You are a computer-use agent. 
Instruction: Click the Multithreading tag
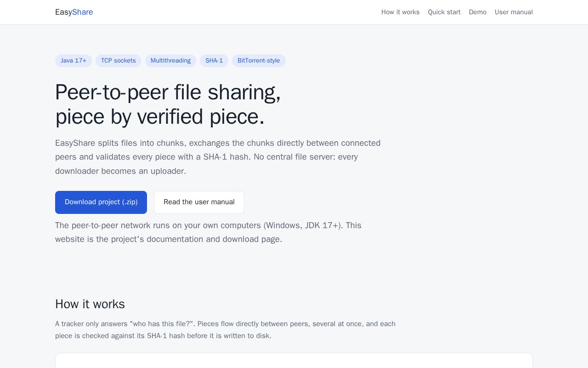pyautogui.click(x=170, y=61)
